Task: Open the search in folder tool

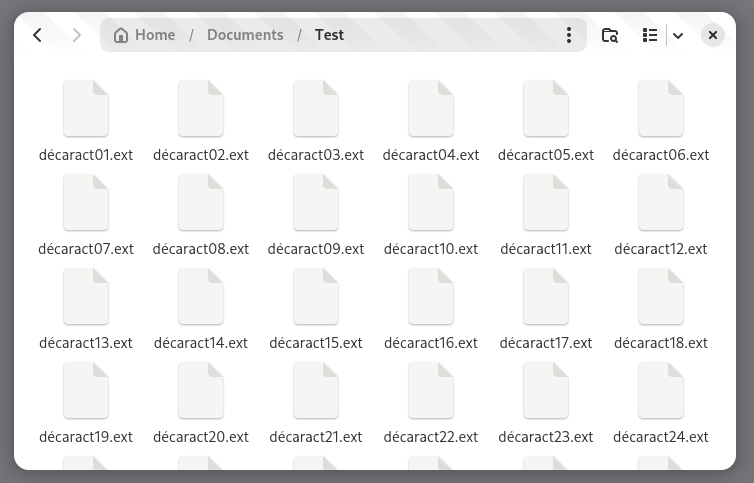Action: point(610,35)
